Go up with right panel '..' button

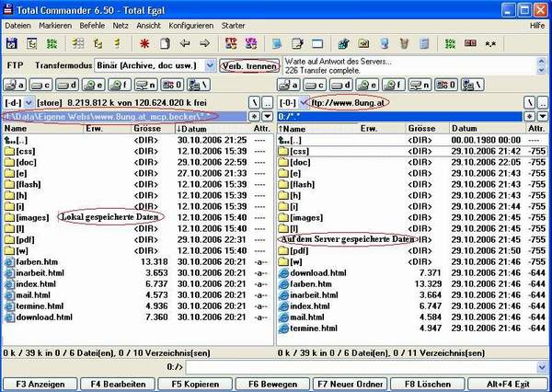pyautogui.click(x=543, y=103)
